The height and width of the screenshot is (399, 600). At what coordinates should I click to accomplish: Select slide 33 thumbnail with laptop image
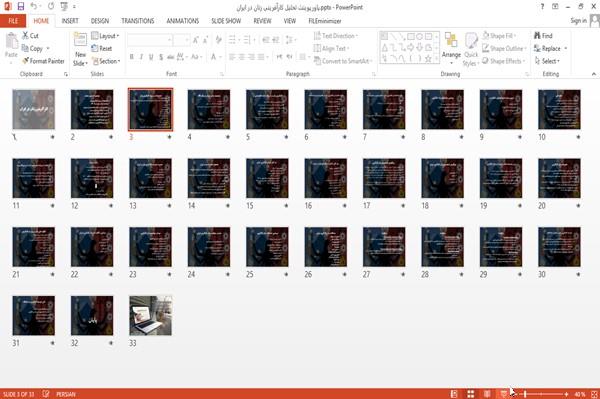pyautogui.click(x=150, y=316)
